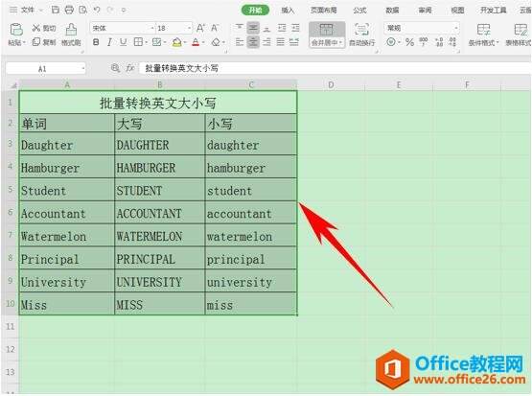Decrease decimal places
Image resolution: width=532 pixels, height=396 pixels.
pyautogui.click(x=452, y=42)
